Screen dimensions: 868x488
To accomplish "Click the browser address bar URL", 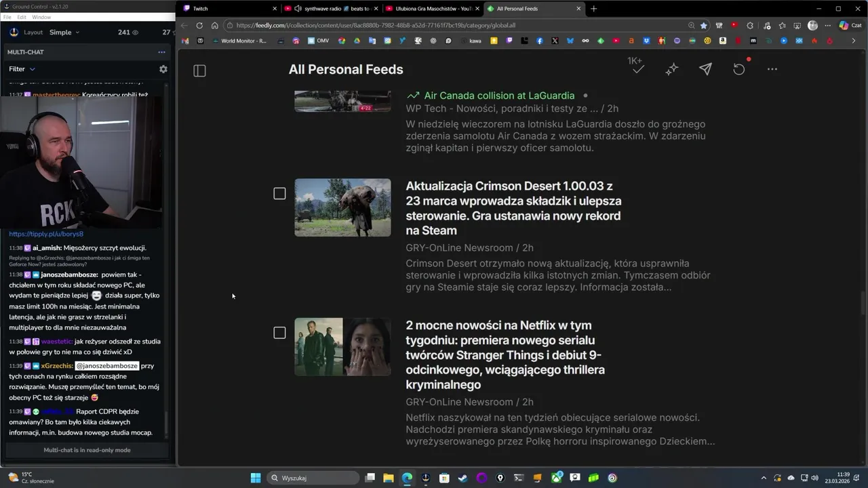I will coord(376,25).
